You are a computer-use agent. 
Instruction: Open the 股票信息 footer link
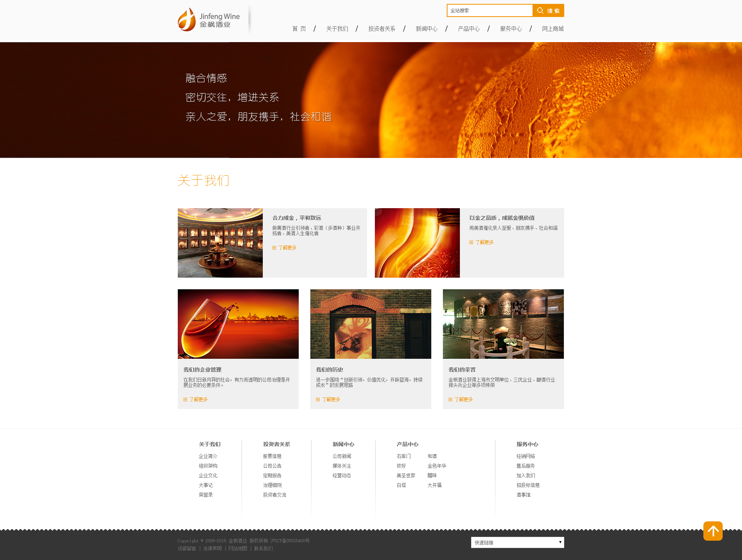click(272, 456)
